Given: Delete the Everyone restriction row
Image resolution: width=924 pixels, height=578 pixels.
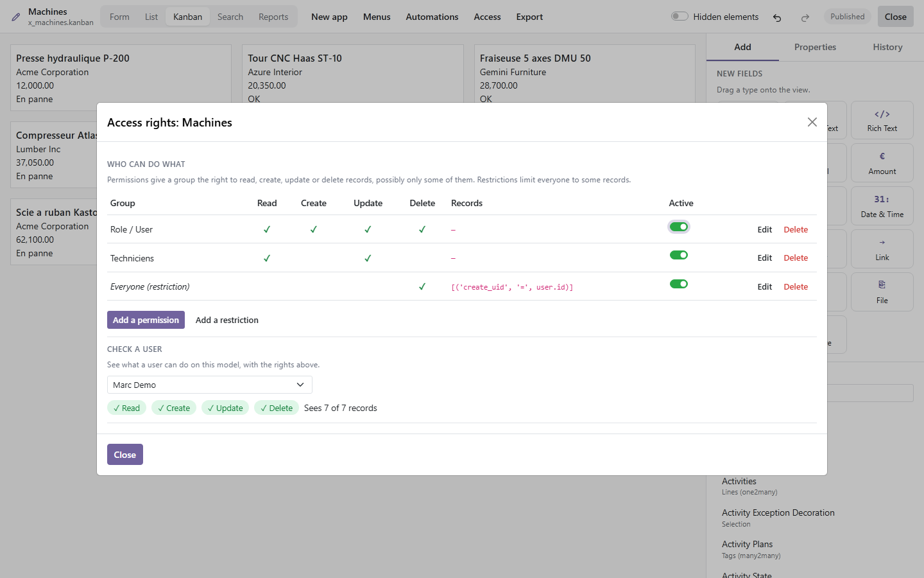Looking at the screenshot, I should point(796,286).
